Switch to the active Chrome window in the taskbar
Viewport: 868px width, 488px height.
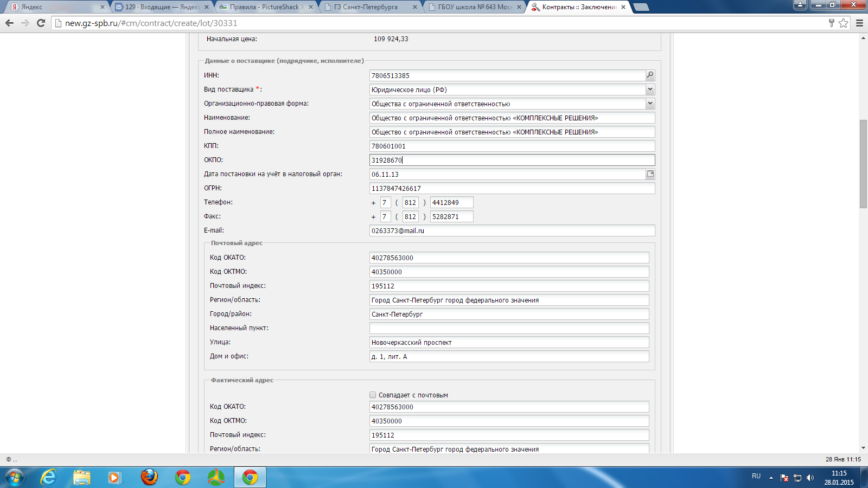(250, 477)
